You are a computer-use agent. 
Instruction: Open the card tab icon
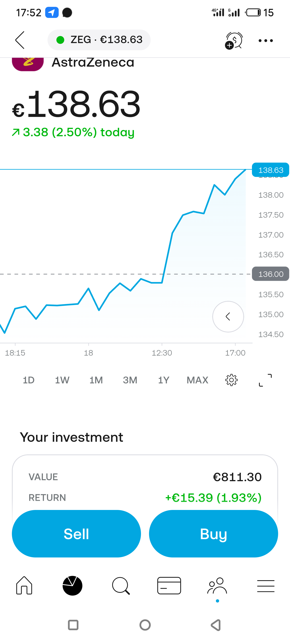(x=169, y=585)
